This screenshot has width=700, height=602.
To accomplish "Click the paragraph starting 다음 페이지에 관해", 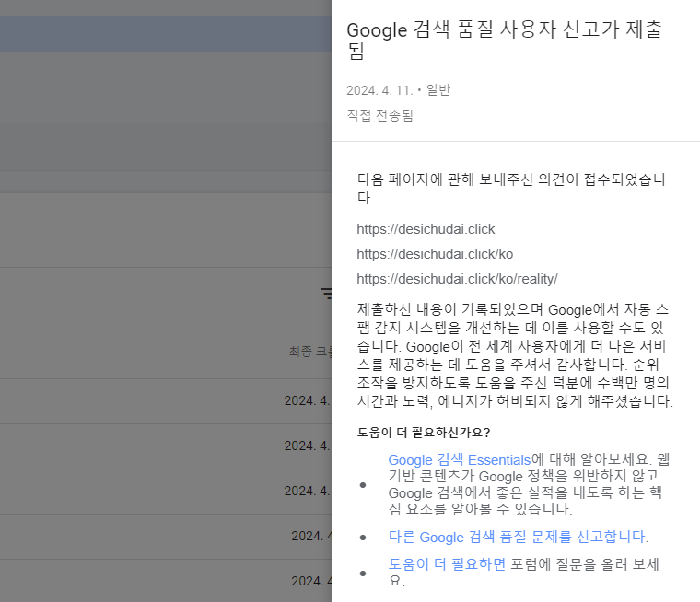I will tap(511, 189).
